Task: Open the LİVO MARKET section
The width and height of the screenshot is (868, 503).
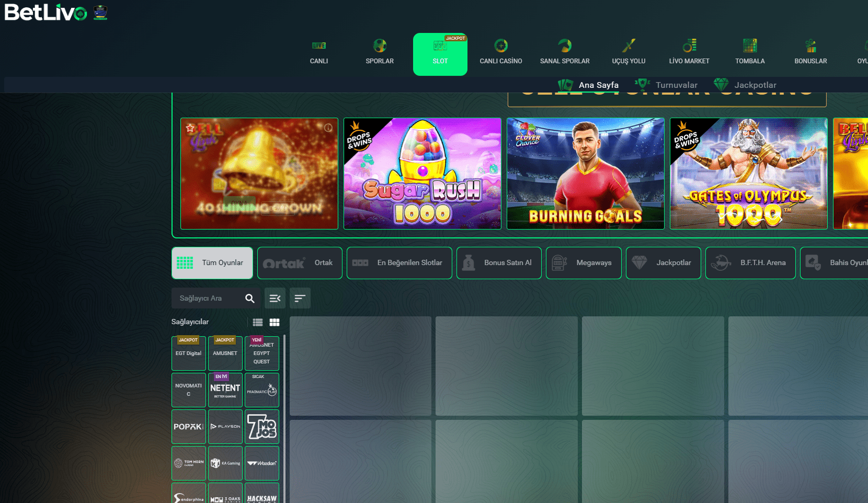Action: [689, 53]
